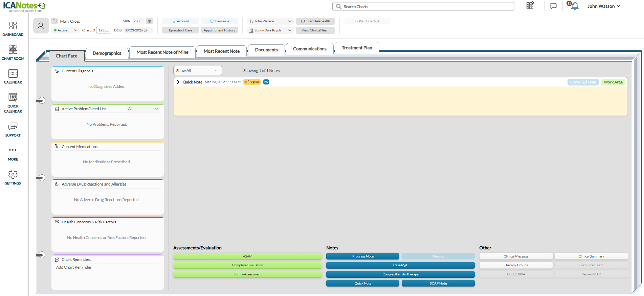The width and height of the screenshot is (644, 296).
Task: Open the Sunny Dale Psych location dropdown
Action: (x=270, y=30)
